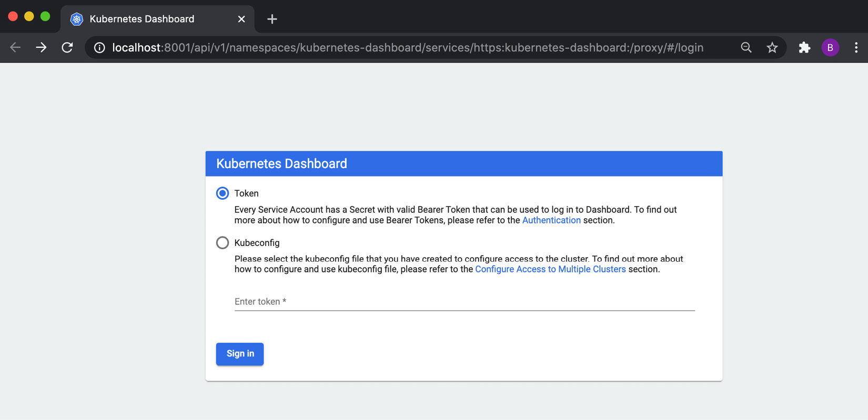Reload the page with the refresh icon
This screenshot has width=868, height=420.
coord(67,47)
